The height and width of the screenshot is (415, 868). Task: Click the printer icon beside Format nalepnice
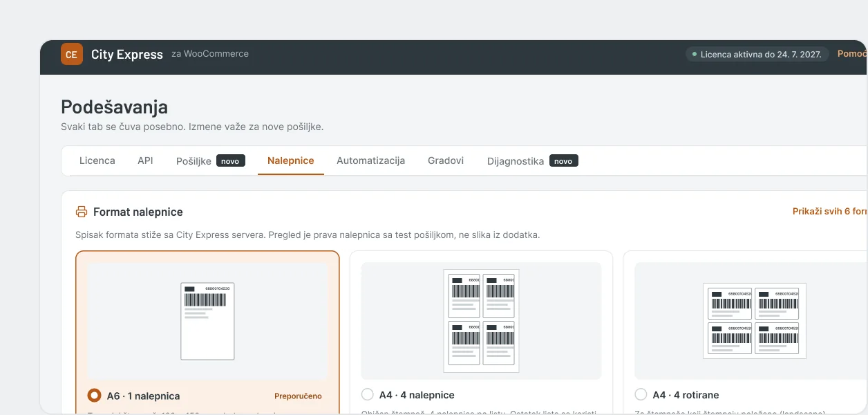[x=82, y=212]
